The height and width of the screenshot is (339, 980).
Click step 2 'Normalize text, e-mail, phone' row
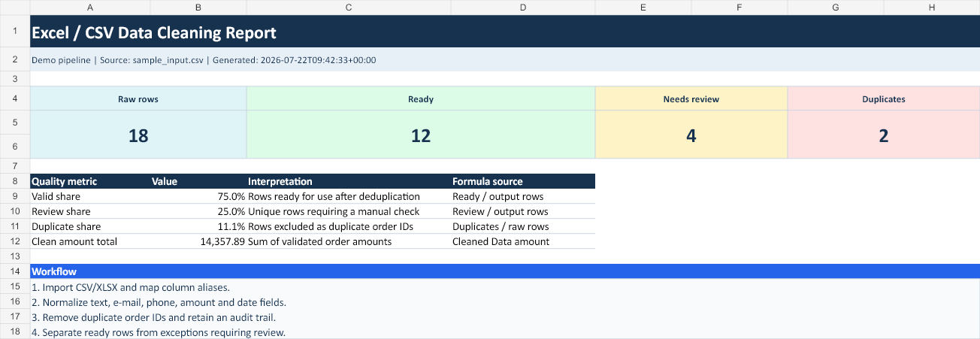click(x=505, y=302)
